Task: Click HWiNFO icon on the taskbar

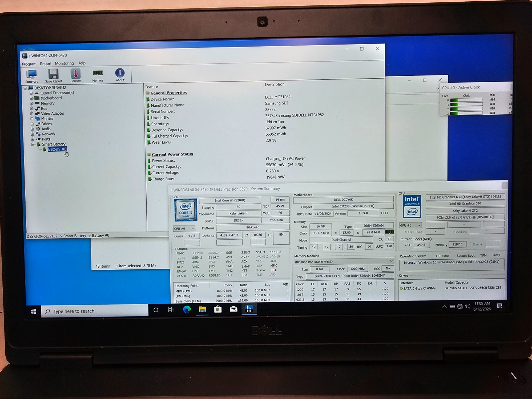Action: tap(249, 309)
